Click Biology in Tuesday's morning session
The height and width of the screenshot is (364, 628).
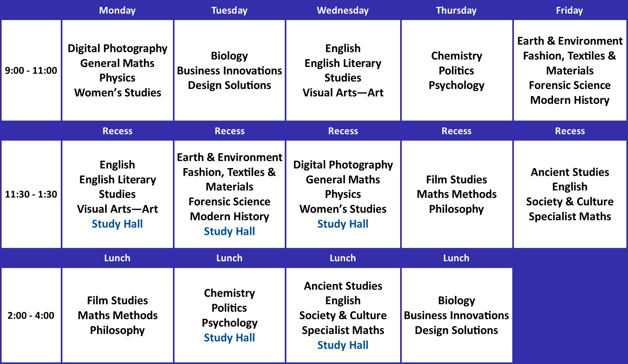(229, 56)
